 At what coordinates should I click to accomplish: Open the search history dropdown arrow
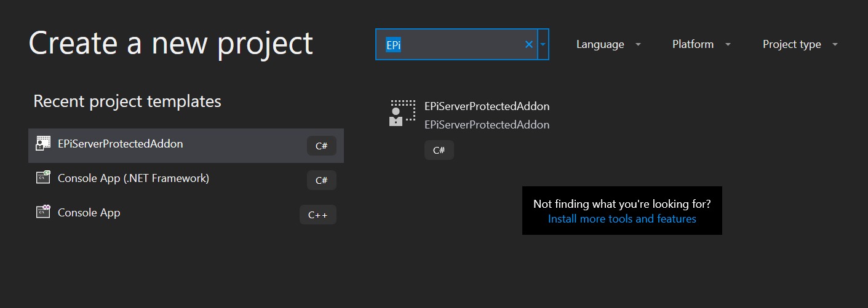[x=543, y=44]
